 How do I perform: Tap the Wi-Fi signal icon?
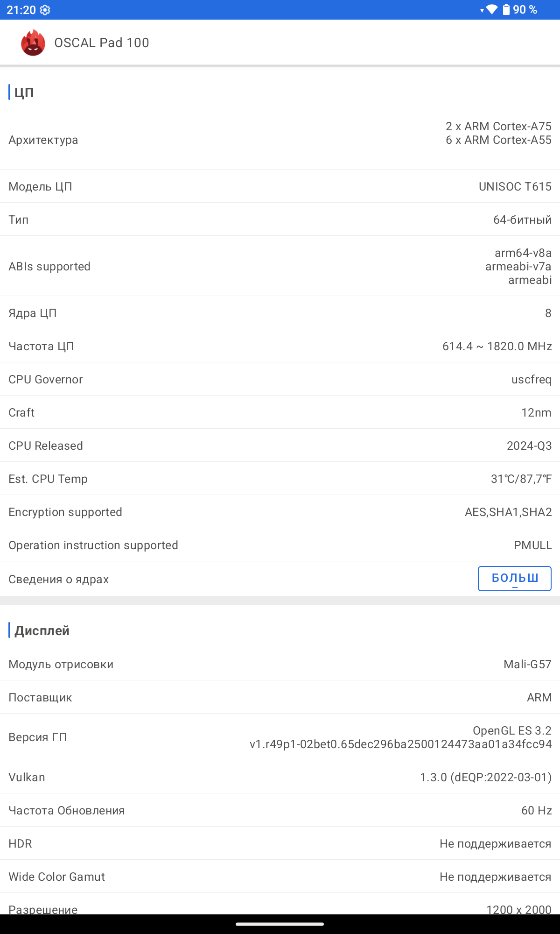(491, 9)
